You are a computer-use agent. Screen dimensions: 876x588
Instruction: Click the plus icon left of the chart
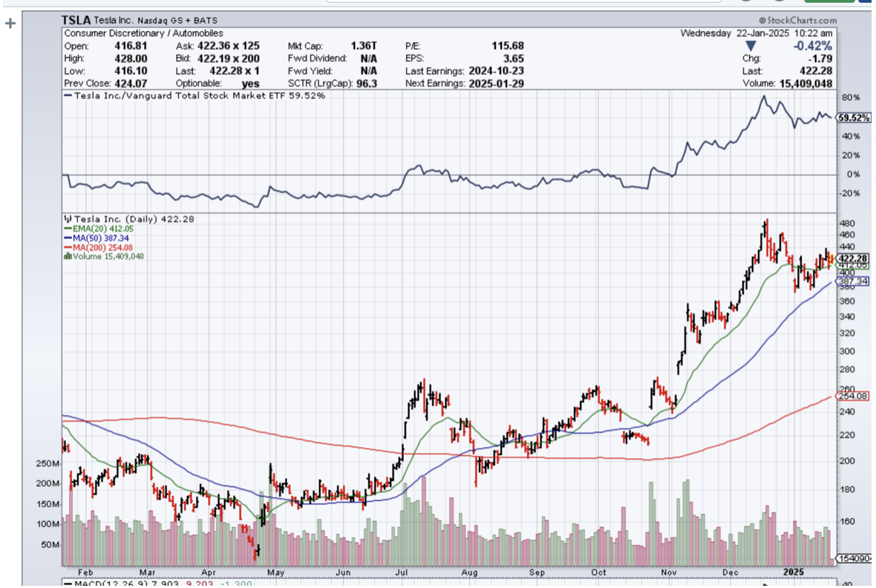(10, 23)
